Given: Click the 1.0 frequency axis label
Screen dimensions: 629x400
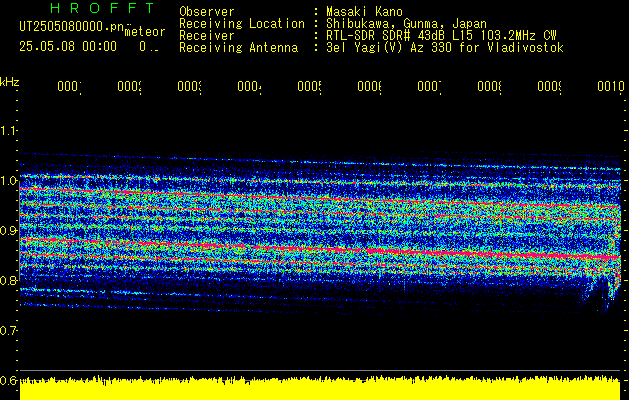Looking at the screenshot, I should 8,181.
